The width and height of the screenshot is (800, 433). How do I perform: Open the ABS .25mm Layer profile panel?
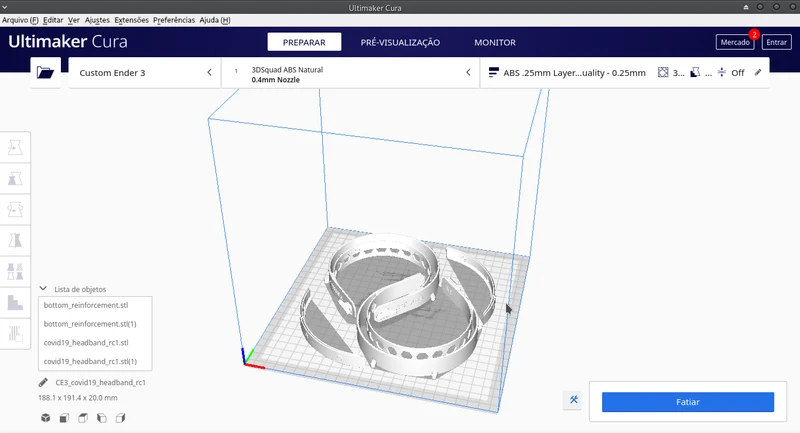tap(625, 72)
